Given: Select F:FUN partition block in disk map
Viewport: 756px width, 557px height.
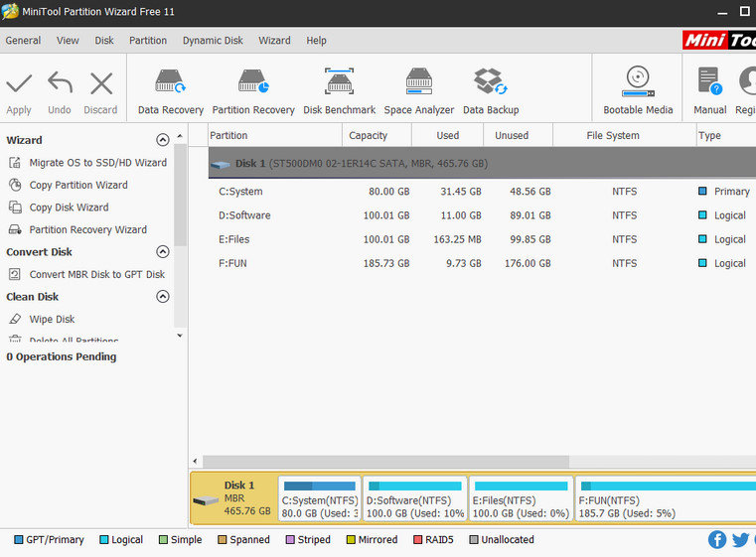Looking at the screenshot, I should tap(666, 498).
